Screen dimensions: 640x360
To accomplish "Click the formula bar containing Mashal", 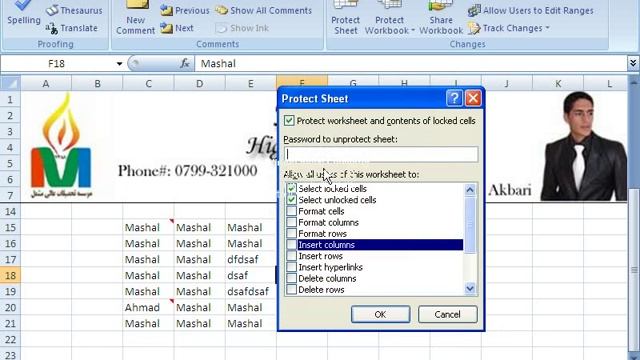I will [411, 64].
